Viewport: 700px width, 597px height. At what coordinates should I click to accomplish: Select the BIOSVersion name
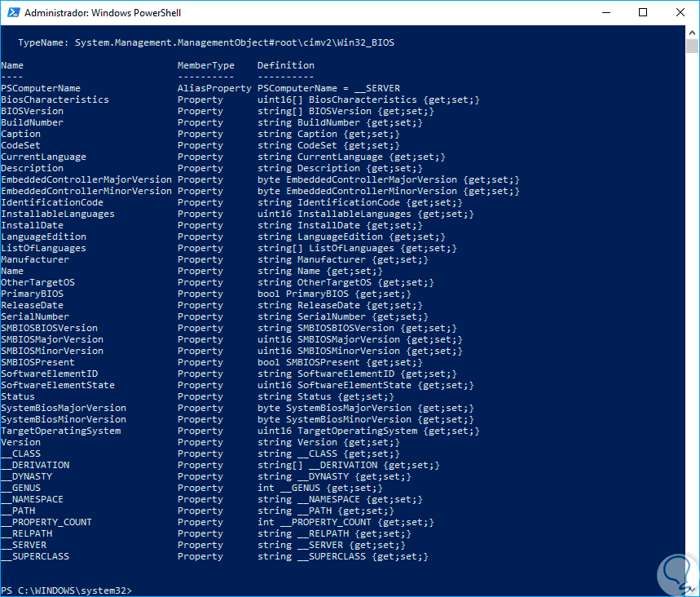32,111
